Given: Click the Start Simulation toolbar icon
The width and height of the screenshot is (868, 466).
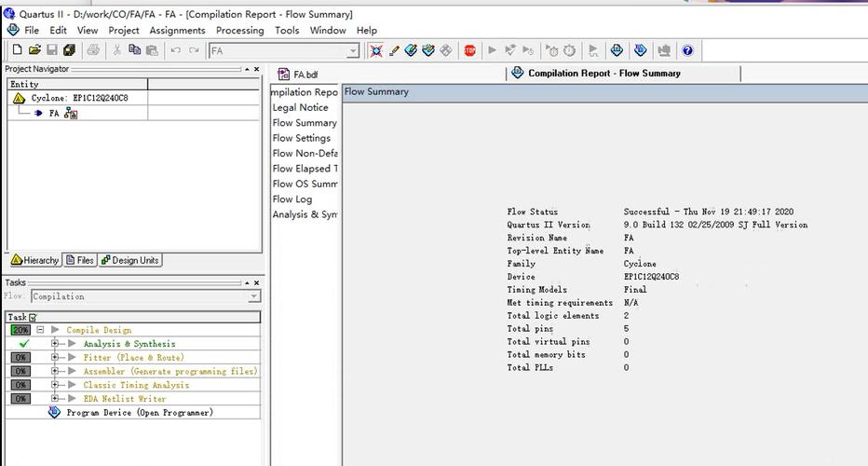Looking at the screenshot, I should click(593, 50).
